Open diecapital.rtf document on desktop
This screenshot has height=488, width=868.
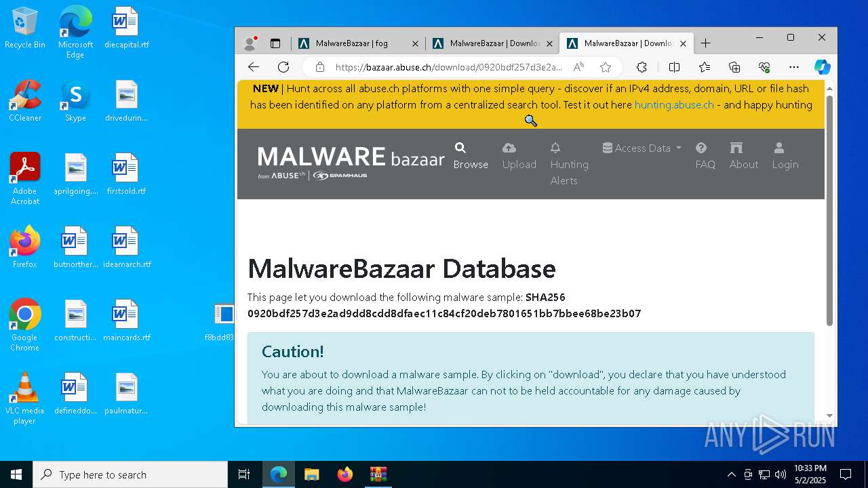tap(126, 28)
